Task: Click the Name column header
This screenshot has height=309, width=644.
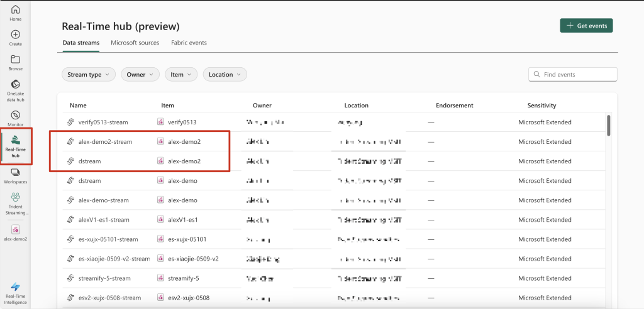Action: pyautogui.click(x=78, y=106)
